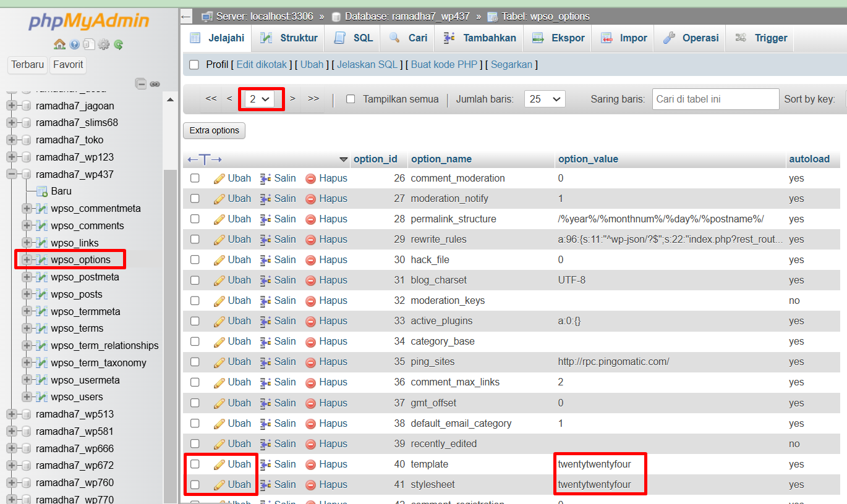
Task: Switch to the Struktur tab
Action: [289, 38]
